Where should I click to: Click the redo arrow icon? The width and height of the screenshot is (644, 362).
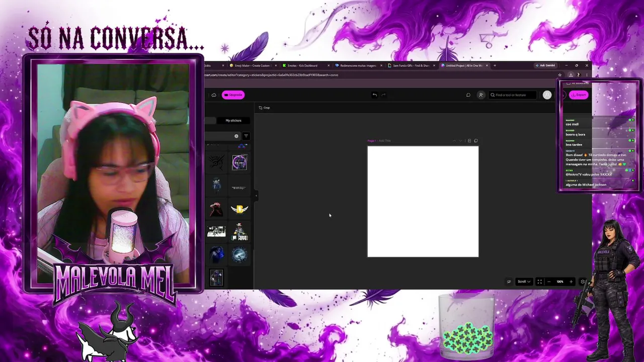pos(383,95)
